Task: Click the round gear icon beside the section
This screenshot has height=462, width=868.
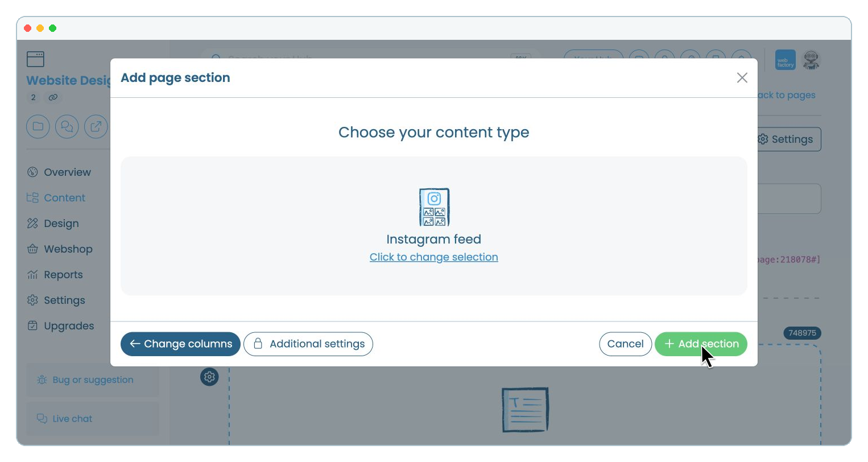Action: click(x=209, y=377)
